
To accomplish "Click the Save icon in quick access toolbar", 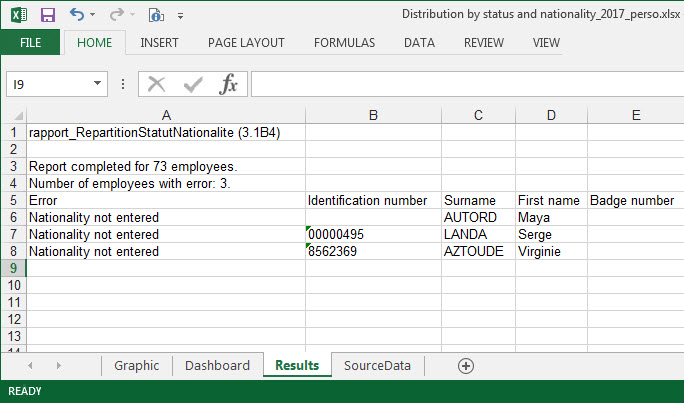I will [x=47, y=15].
